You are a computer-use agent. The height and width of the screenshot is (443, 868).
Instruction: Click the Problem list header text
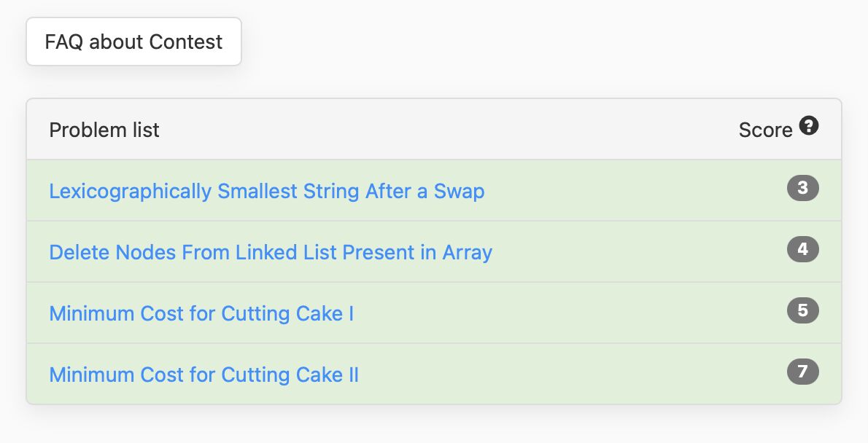click(104, 130)
